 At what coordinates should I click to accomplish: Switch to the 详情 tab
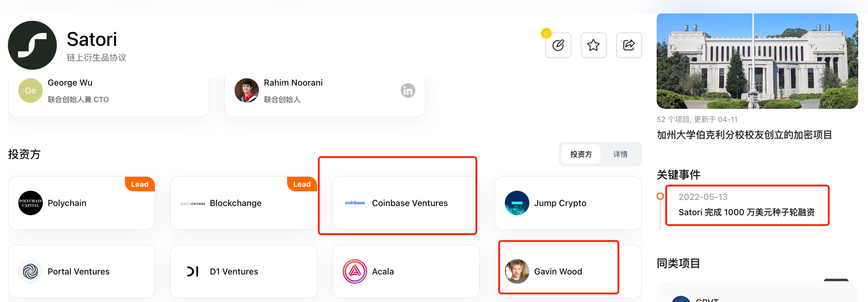620,154
